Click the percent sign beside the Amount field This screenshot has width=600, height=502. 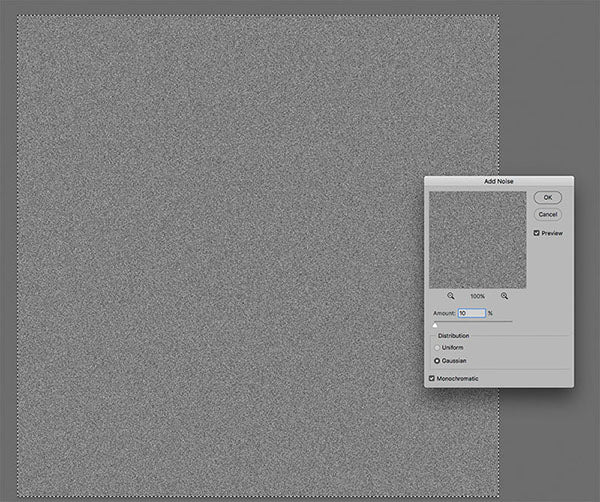491,313
